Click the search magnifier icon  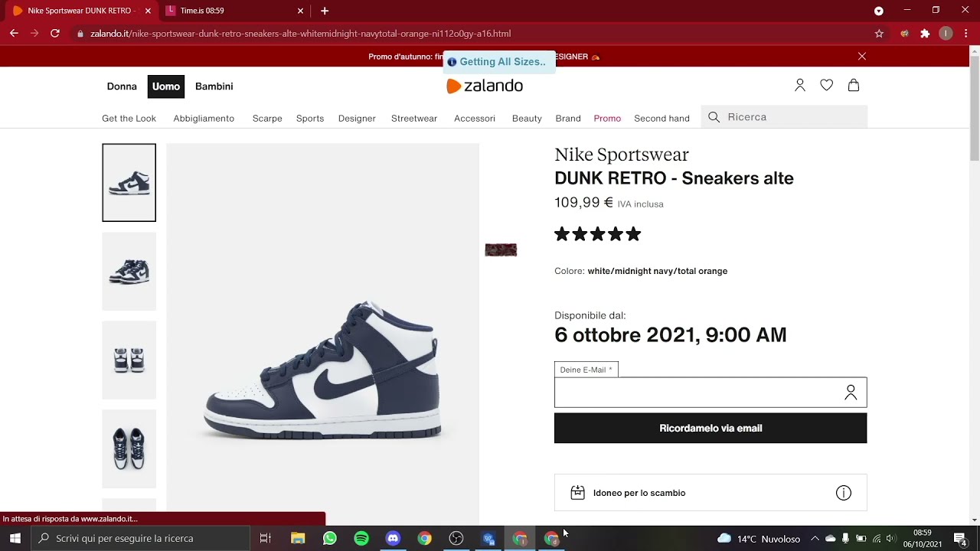point(714,117)
